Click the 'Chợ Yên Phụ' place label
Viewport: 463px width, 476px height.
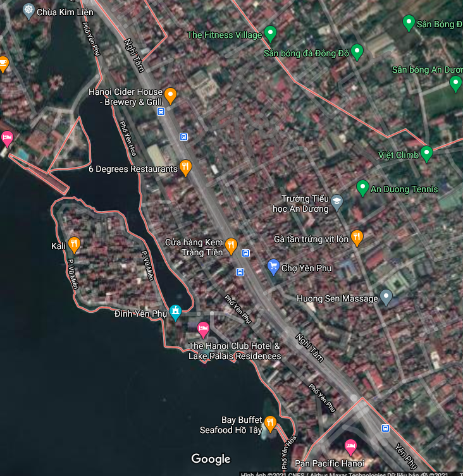(x=307, y=268)
